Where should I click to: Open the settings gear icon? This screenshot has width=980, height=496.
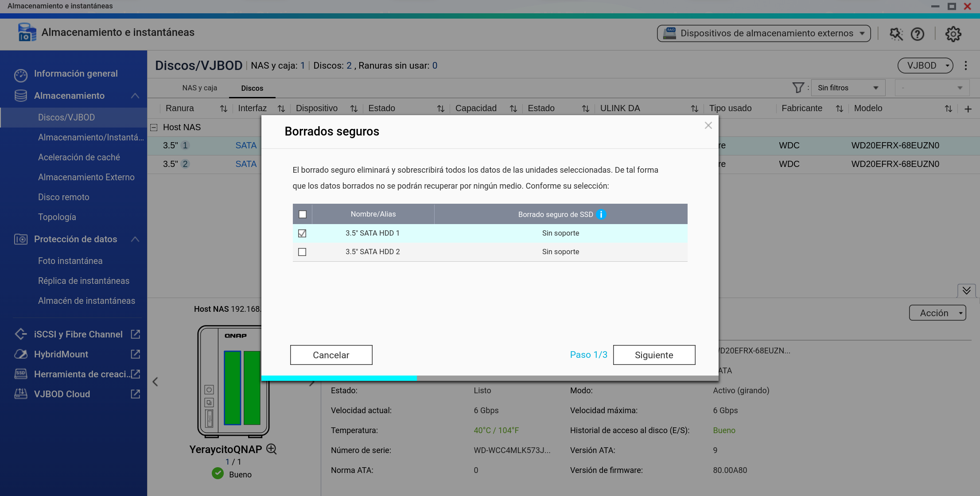pyautogui.click(x=953, y=34)
